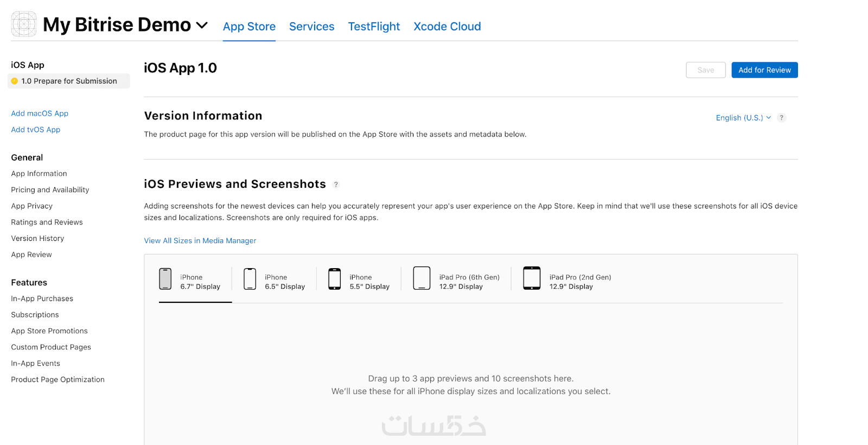The height and width of the screenshot is (445, 868).
Task: Switch to the TestFlight tab
Action: (x=374, y=27)
